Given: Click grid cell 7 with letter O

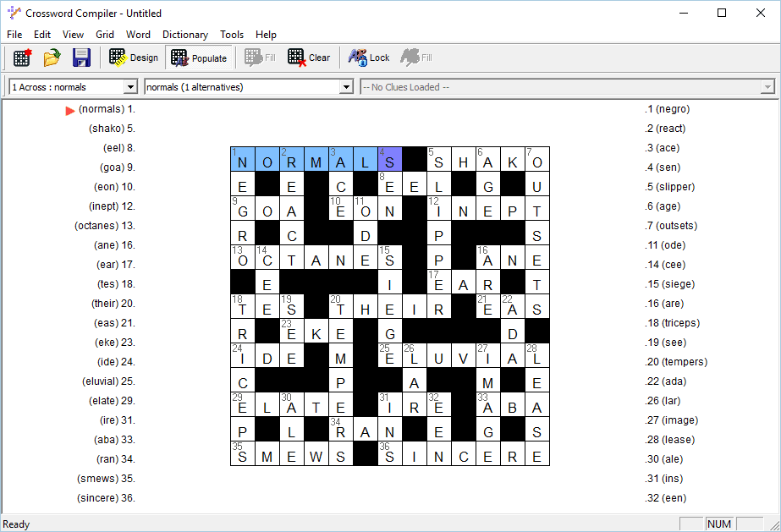Looking at the screenshot, I should (x=537, y=159).
